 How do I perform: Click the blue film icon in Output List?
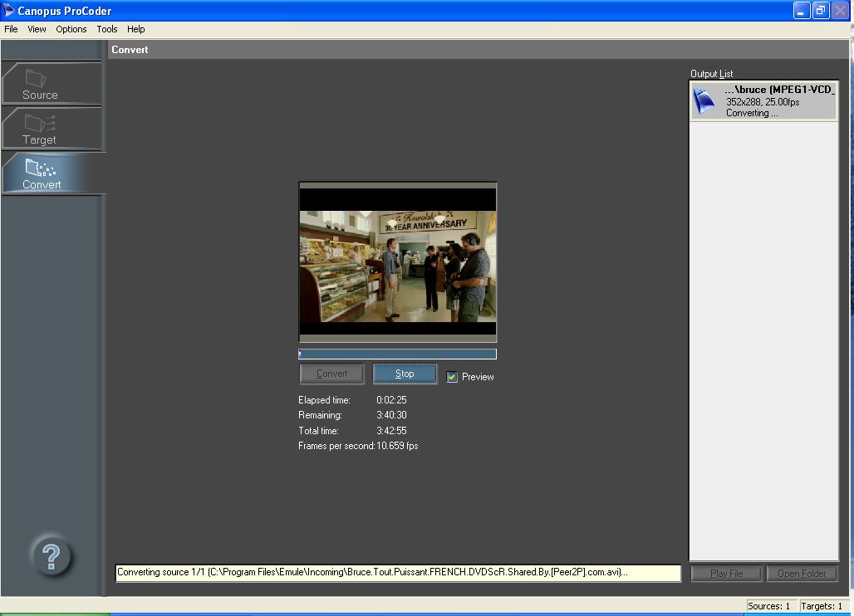point(704,100)
